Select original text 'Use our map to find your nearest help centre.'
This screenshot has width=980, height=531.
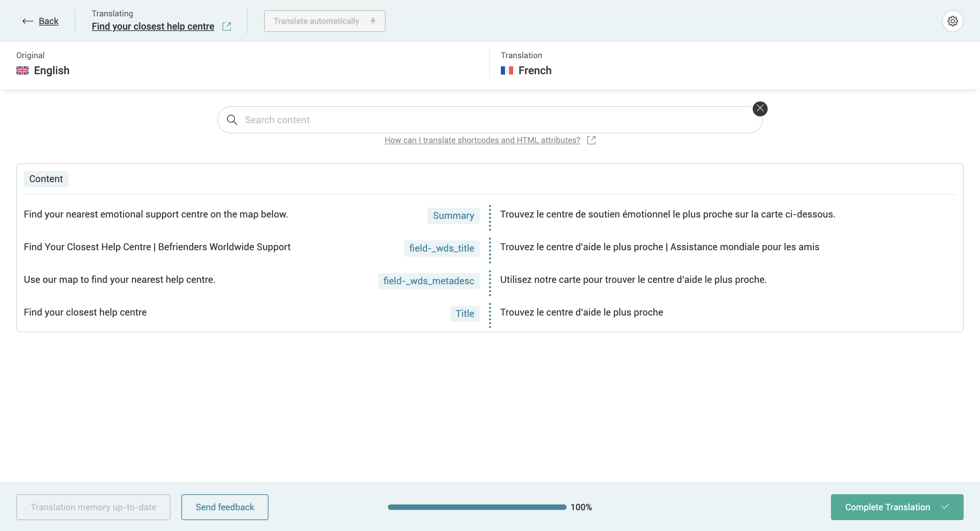tap(119, 280)
